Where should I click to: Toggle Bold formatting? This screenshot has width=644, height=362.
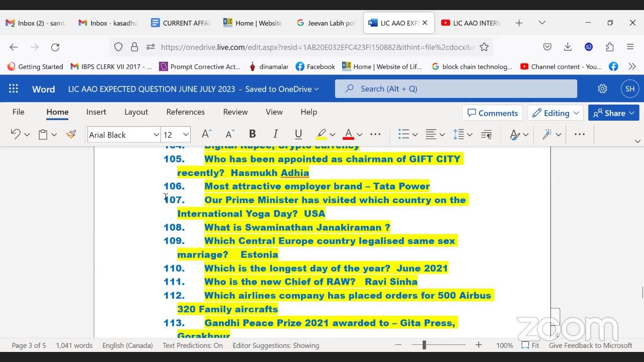click(x=253, y=134)
